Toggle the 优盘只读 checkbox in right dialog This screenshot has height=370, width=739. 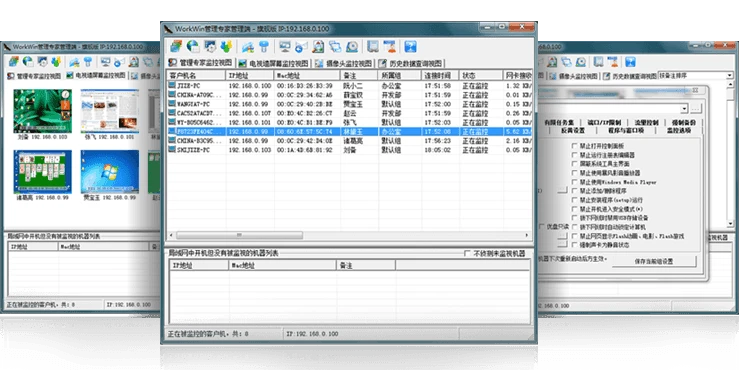[x=542, y=227]
